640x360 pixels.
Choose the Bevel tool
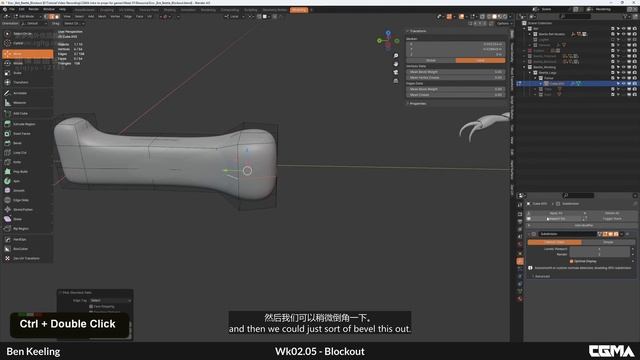(27, 143)
